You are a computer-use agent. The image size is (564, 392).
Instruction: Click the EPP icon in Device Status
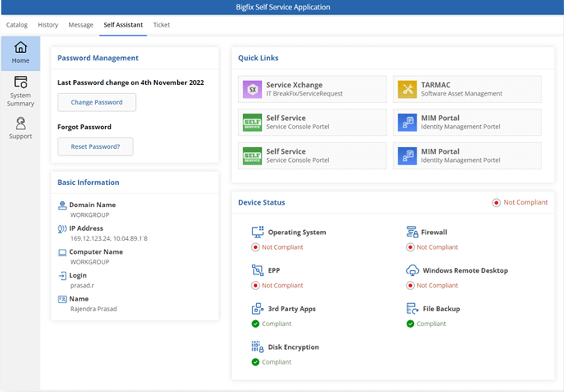pos(258,270)
